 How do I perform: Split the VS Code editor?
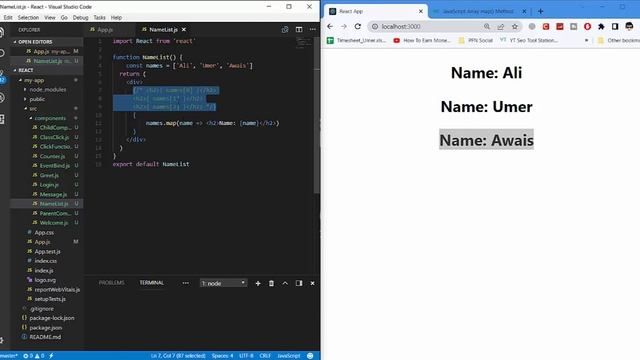click(x=299, y=29)
